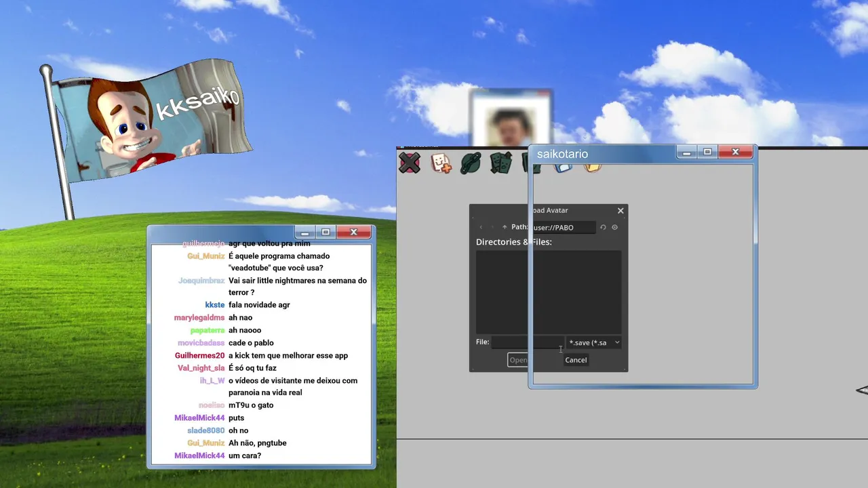Click message 'cade o pablo'
Image resolution: width=868 pixels, height=488 pixels.
pos(251,343)
